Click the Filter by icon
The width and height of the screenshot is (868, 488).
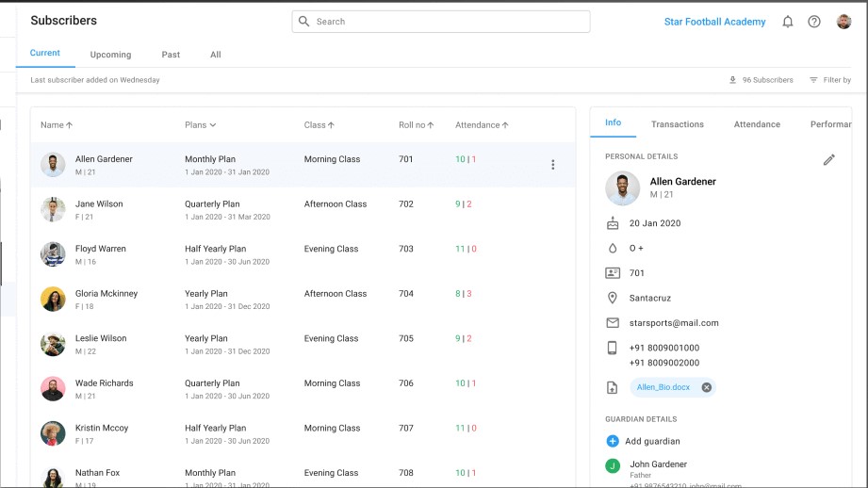click(x=813, y=80)
